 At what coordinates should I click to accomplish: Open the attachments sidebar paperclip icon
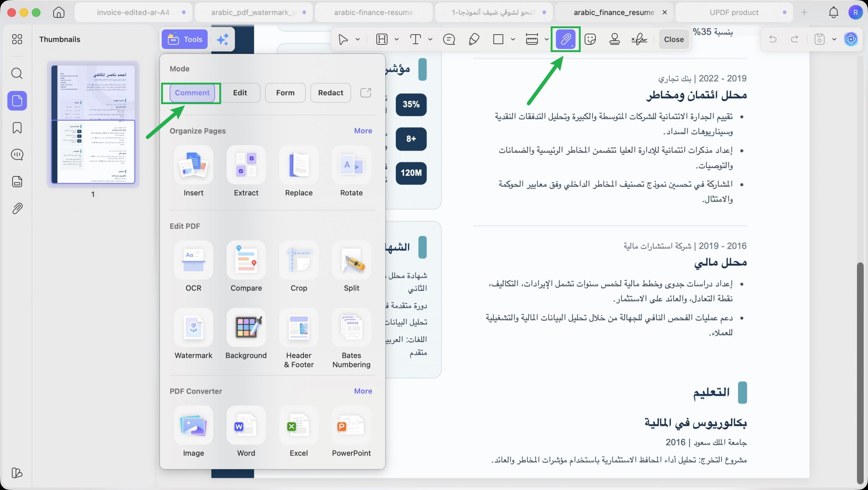[x=17, y=209]
